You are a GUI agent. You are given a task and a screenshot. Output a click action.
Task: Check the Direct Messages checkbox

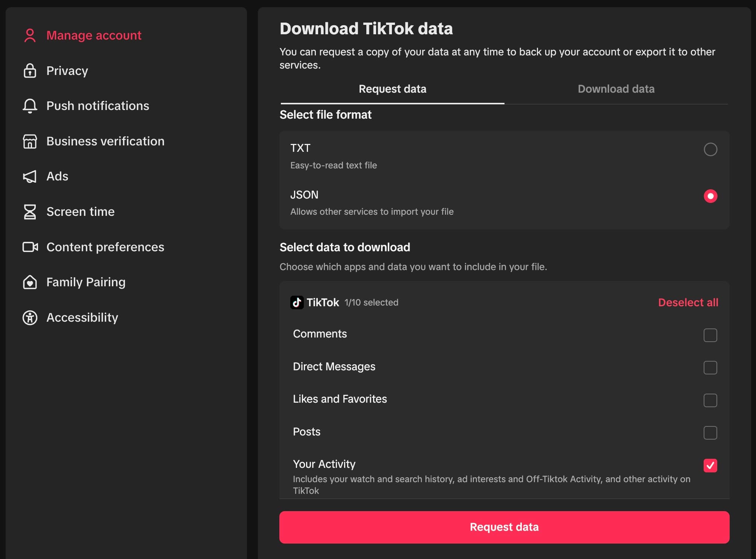click(x=710, y=368)
